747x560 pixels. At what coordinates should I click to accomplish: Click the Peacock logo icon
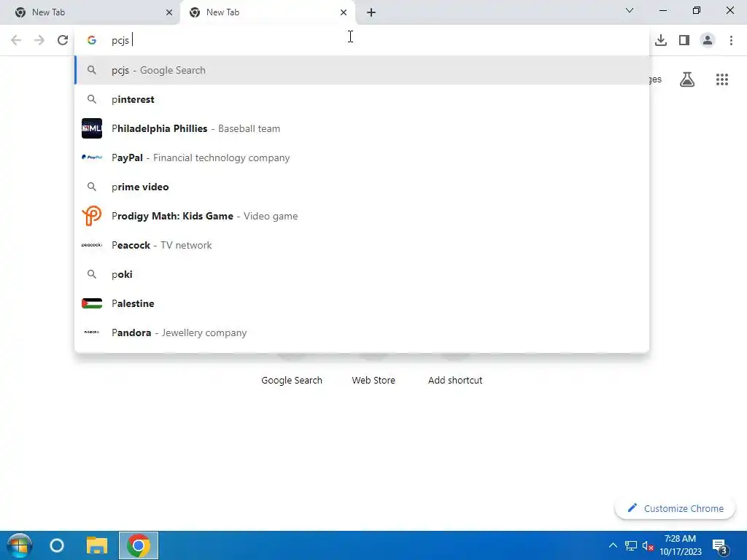(92, 245)
